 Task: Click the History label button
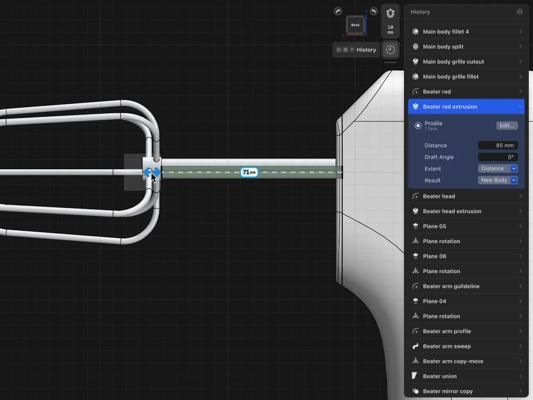356,50
